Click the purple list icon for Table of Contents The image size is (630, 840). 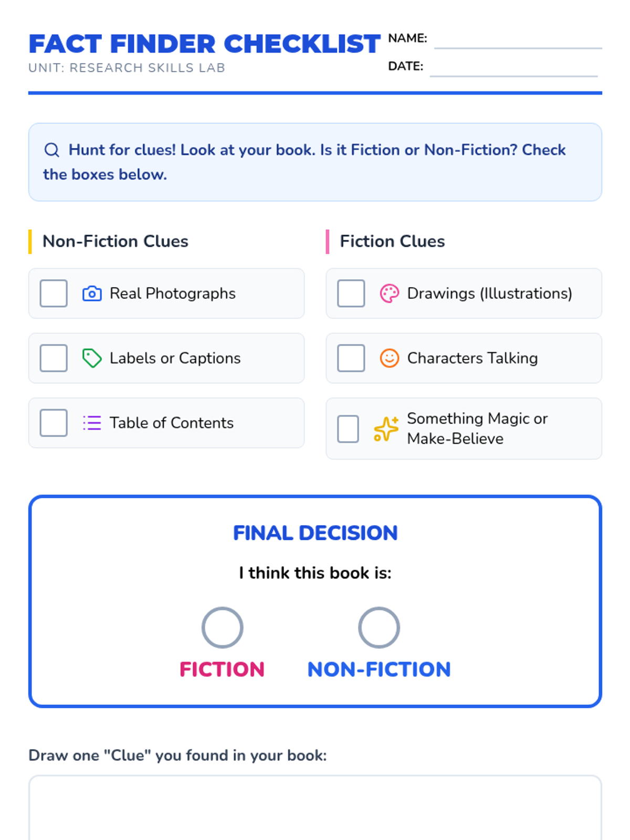click(x=92, y=423)
